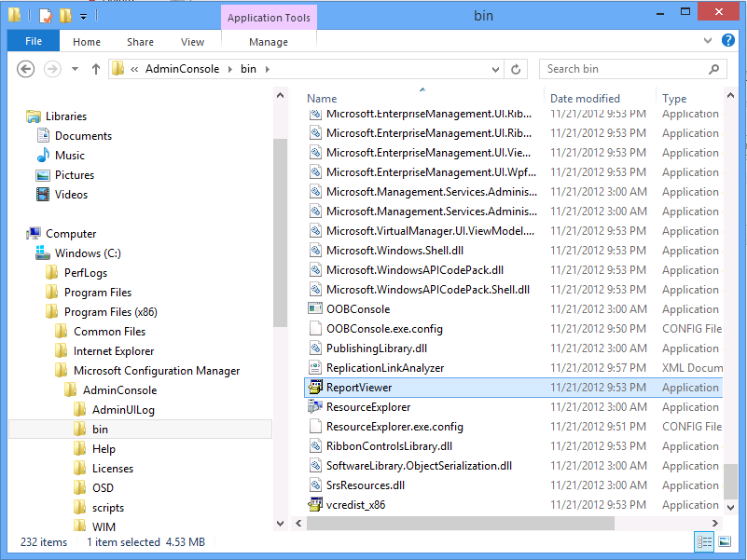Click the Videos library icon

tap(43, 195)
